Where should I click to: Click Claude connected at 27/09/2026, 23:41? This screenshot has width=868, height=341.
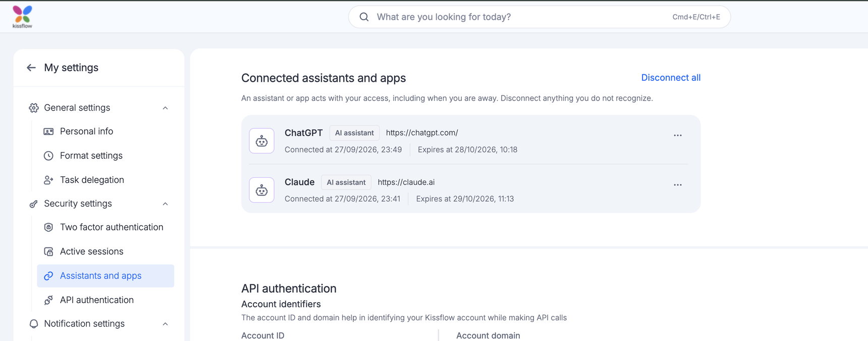point(343,199)
